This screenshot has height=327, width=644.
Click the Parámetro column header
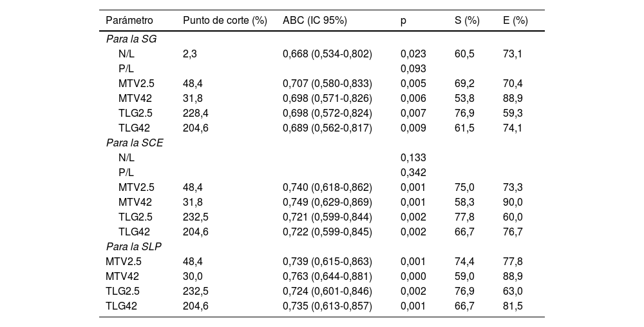[x=129, y=21]
